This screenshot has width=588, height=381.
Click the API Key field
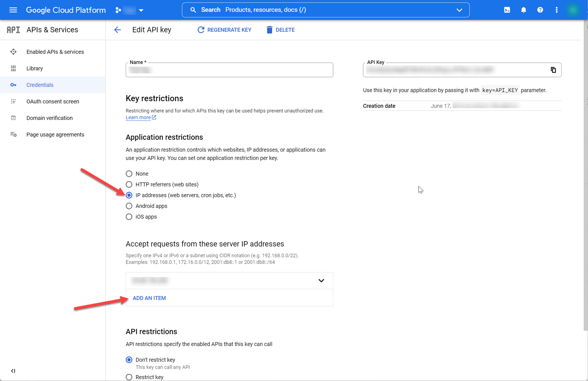462,70
